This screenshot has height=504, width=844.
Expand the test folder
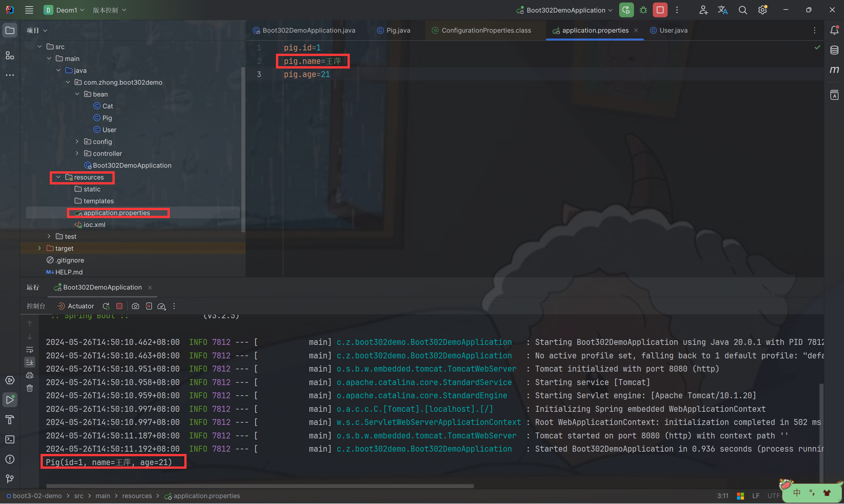(x=49, y=236)
